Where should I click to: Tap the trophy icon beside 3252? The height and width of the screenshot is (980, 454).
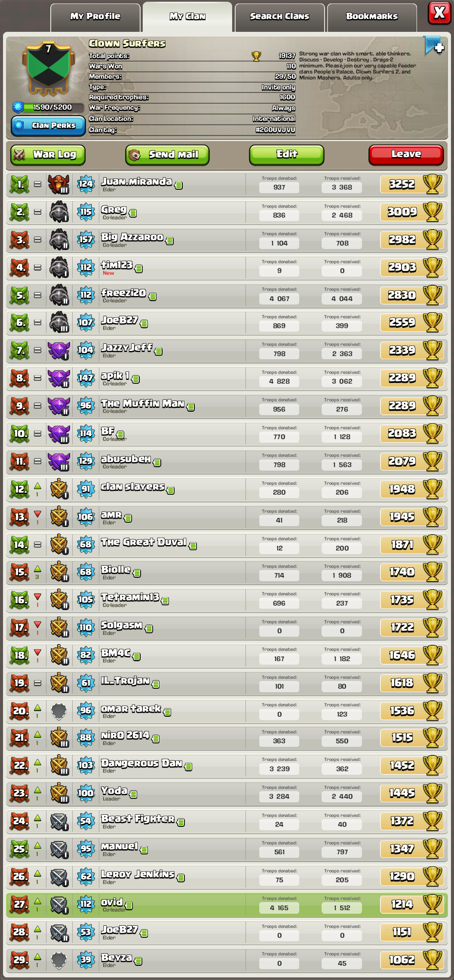[x=433, y=184]
